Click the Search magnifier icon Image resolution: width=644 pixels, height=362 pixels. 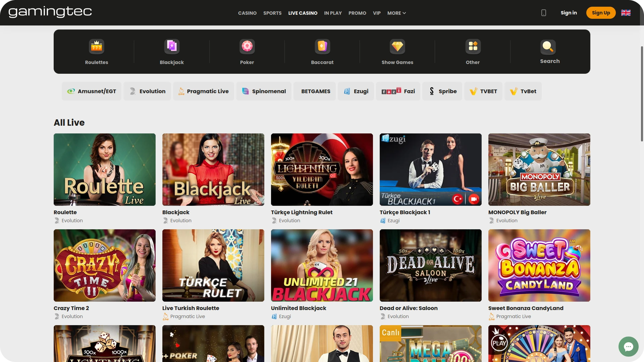pyautogui.click(x=548, y=46)
